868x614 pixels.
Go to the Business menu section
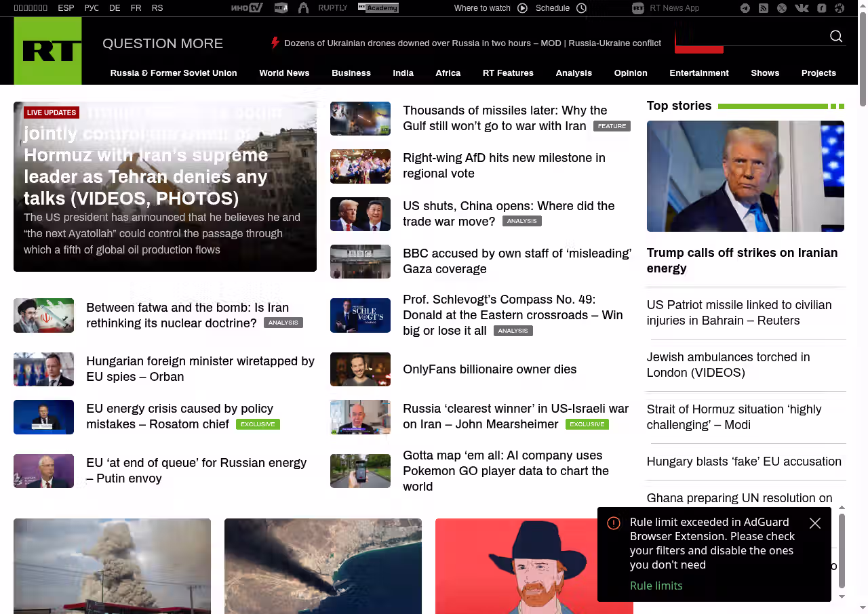pyautogui.click(x=351, y=73)
